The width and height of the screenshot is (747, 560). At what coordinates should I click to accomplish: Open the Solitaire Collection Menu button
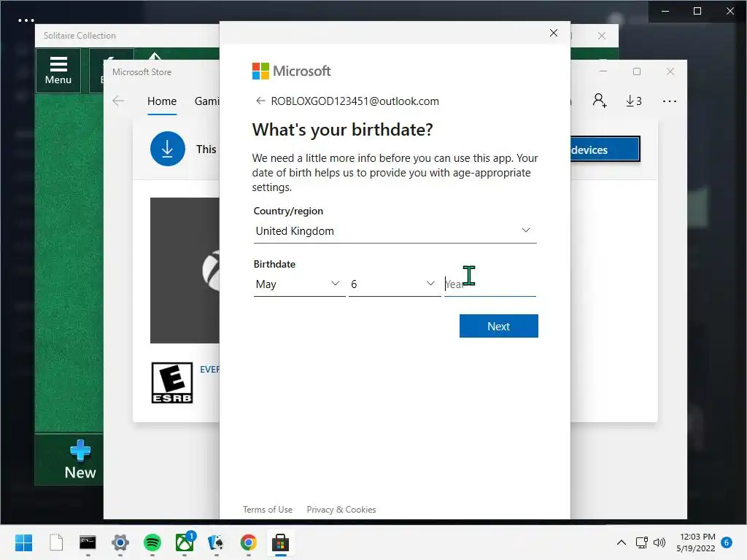click(58, 71)
